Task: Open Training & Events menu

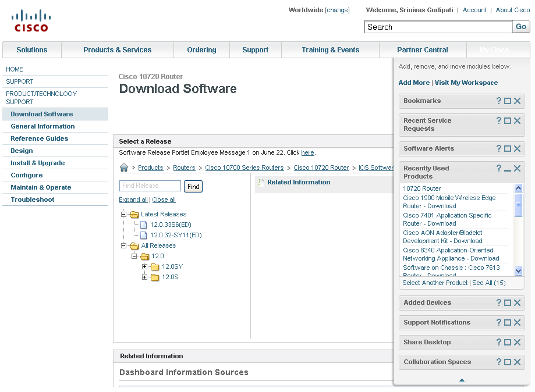Action: click(x=330, y=50)
